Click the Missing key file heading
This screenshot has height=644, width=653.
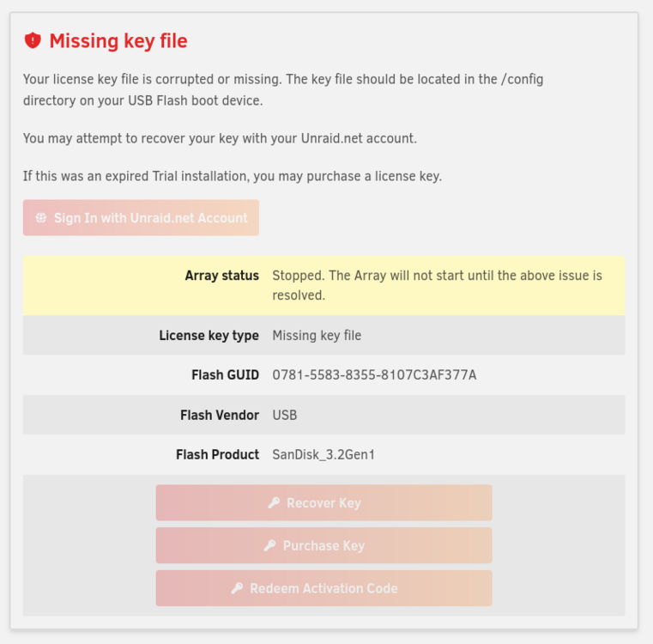[118, 41]
